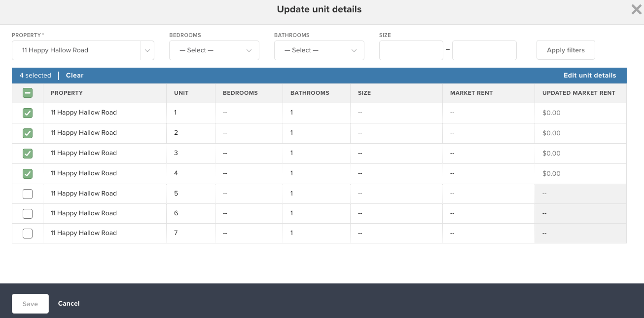Close the Update unit details dialog
Image resolution: width=644 pixels, height=318 pixels.
click(636, 9)
